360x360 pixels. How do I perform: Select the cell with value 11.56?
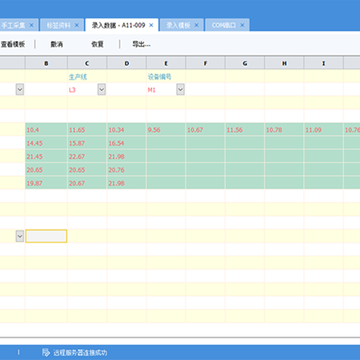pos(245,130)
